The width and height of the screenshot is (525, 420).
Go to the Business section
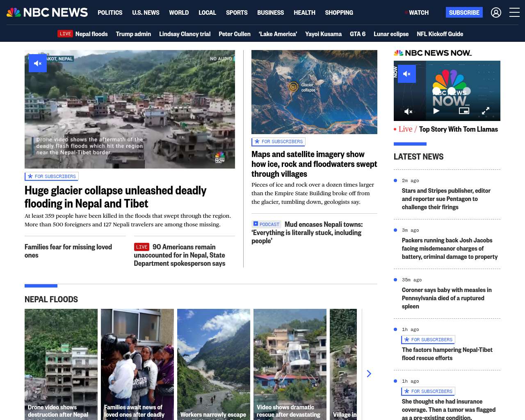[270, 13]
